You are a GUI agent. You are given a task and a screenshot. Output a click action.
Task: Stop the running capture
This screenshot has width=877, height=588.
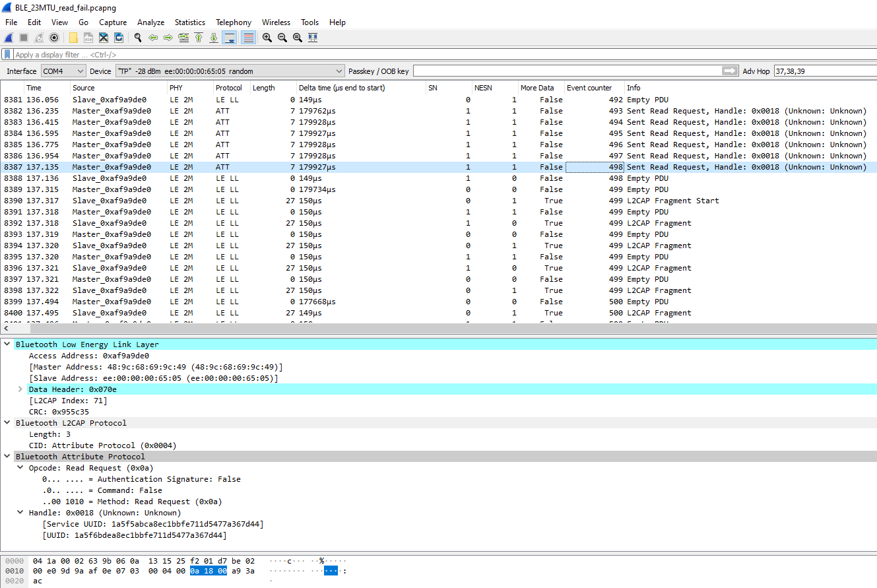tap(24, 38)
